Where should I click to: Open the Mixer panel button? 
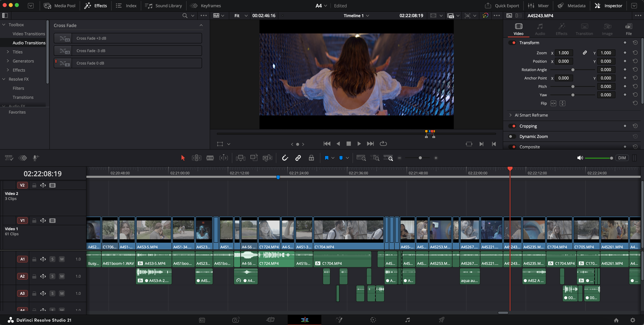click(x=538, y=6)
